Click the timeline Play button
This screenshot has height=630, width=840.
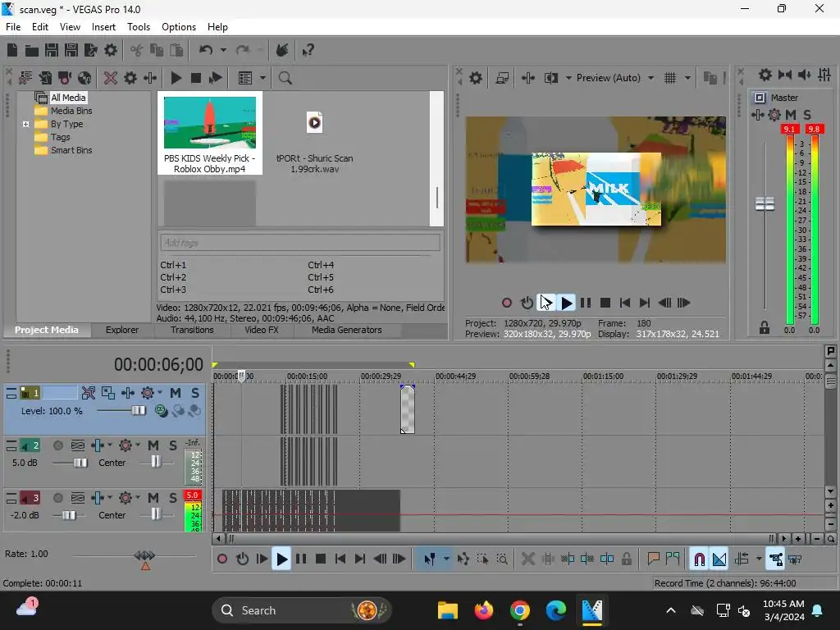[x=281, y=559]
